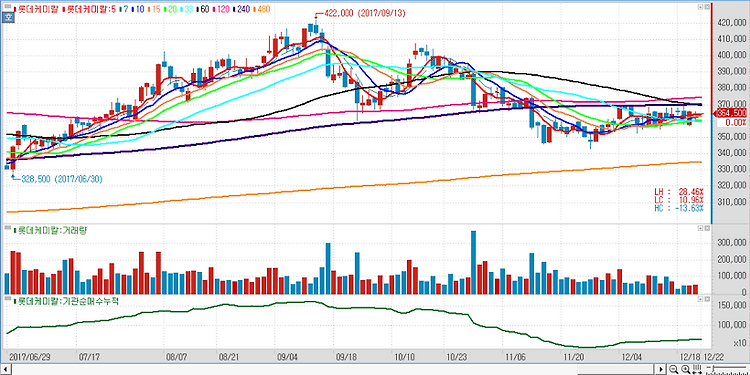750x375 pixels.
Task: Click the candle width adjust icon
Action: pyautogui.click(x=697, y=369)
